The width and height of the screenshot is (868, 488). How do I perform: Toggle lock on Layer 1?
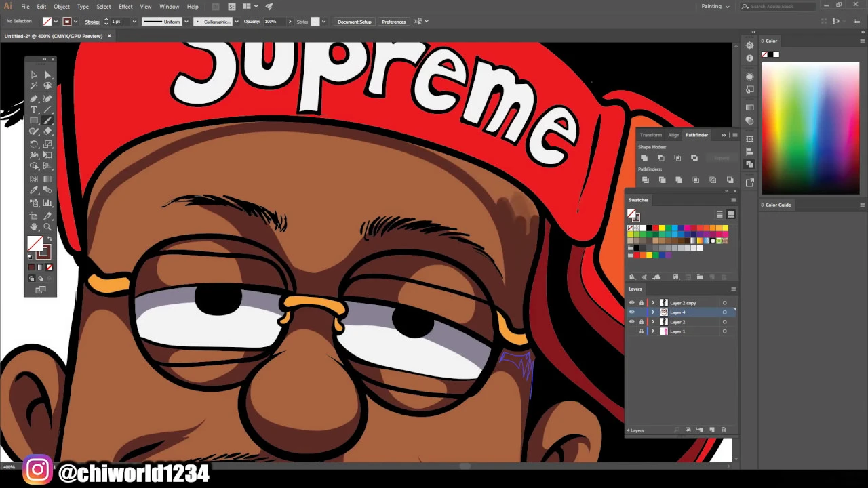(642, 331)
